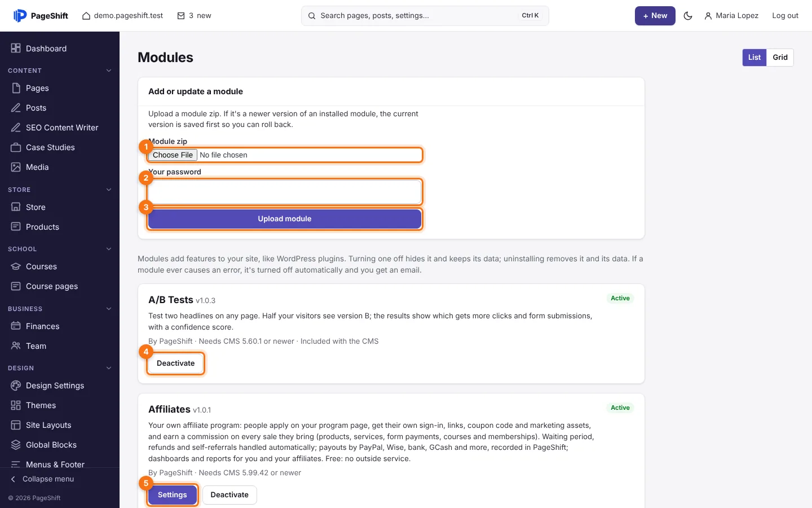Viewport: 812px width, 508px height.
Task: Open Site Layouts
Action: click(60, 425)
